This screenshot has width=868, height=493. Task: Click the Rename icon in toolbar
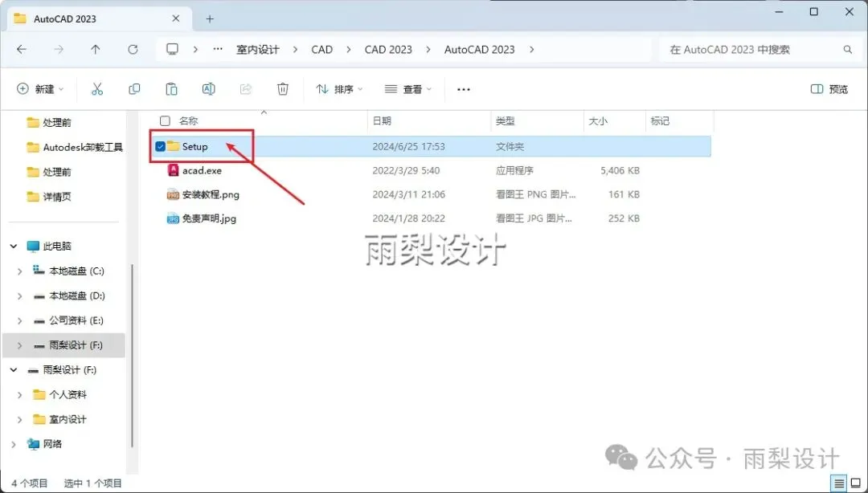point(209,89)
